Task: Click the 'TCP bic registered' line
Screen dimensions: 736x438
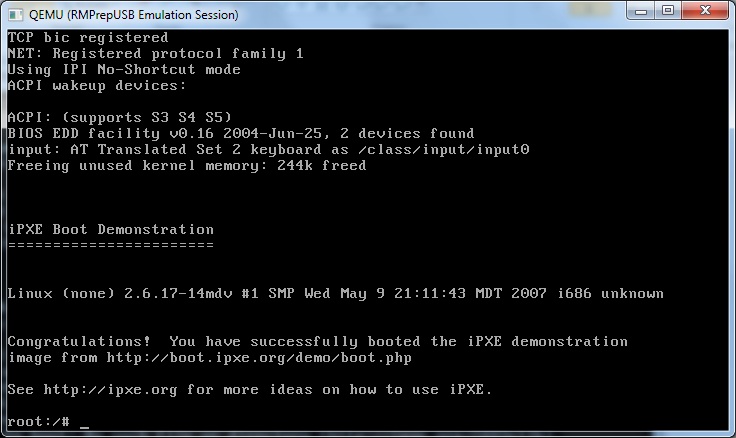Action: 88,38
